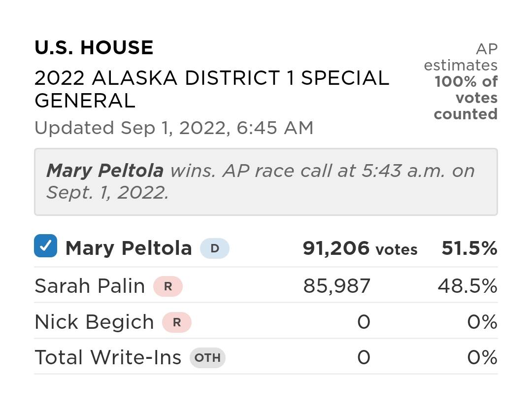
Task: Select the Total Write-Ins row label
Action: tap(108, 358)
